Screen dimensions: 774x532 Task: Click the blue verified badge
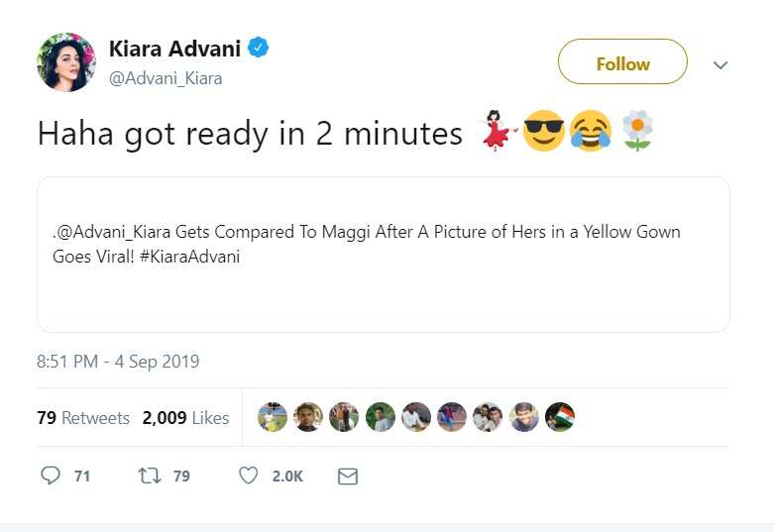coord(258,48)
